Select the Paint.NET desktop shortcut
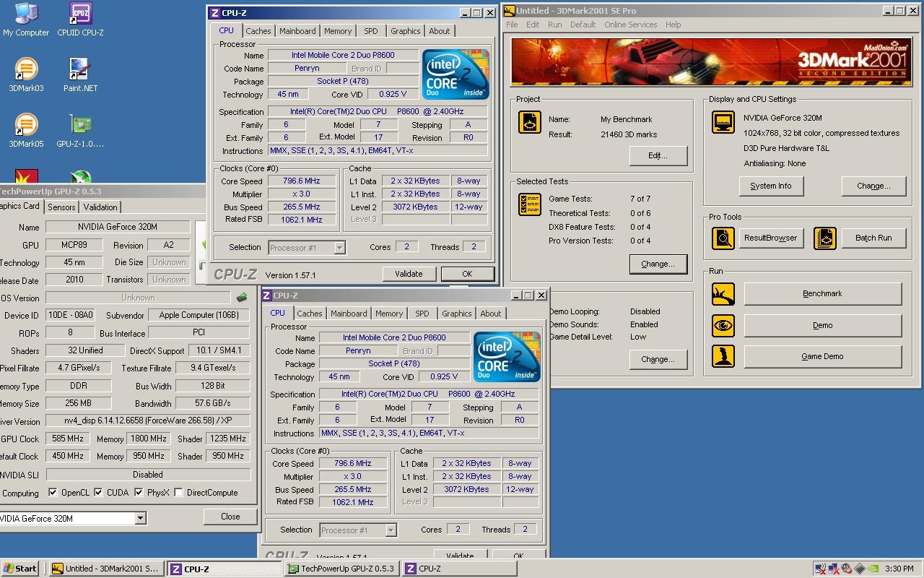The height and width of the screenshot is (578, 924). (80, 75)
